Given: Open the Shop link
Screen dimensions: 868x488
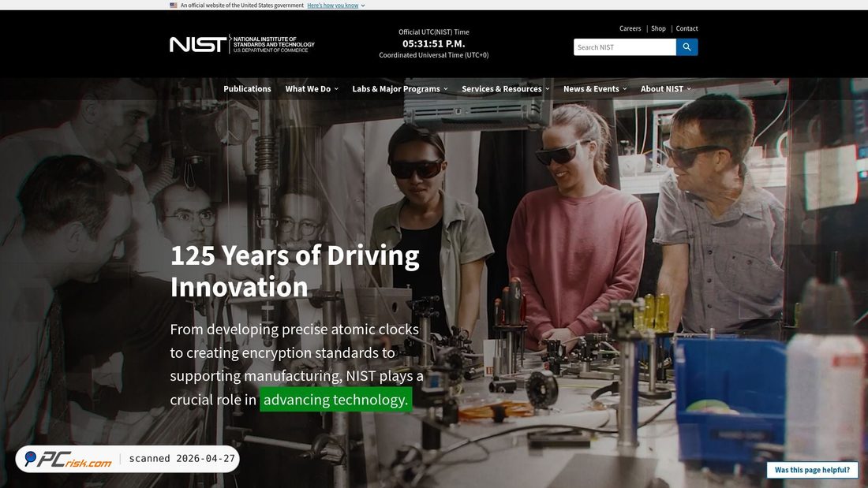Looking at the screenshot, I should pyautogui.click(x=658, y=28).
